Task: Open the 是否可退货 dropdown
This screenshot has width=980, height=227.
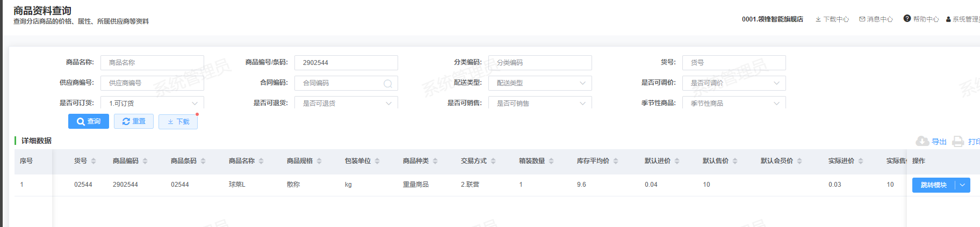Action: 346,102
